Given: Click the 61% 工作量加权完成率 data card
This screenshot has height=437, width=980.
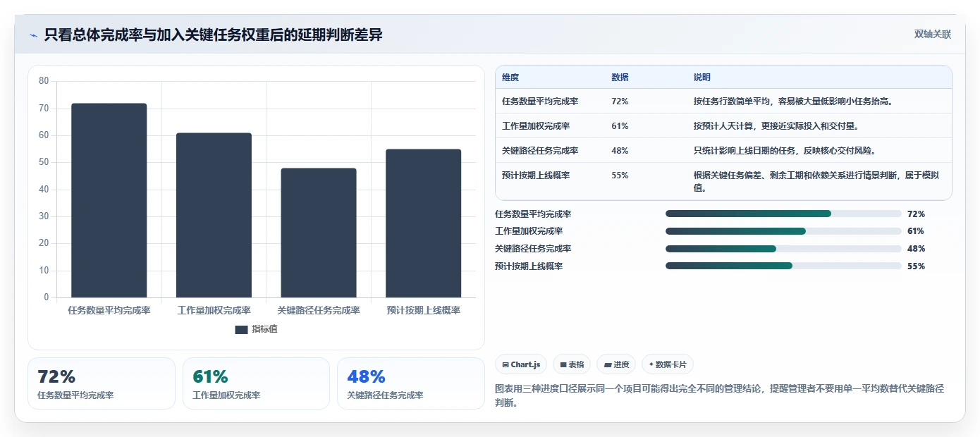Looking at the screenshot, I should tap(256, 383).
